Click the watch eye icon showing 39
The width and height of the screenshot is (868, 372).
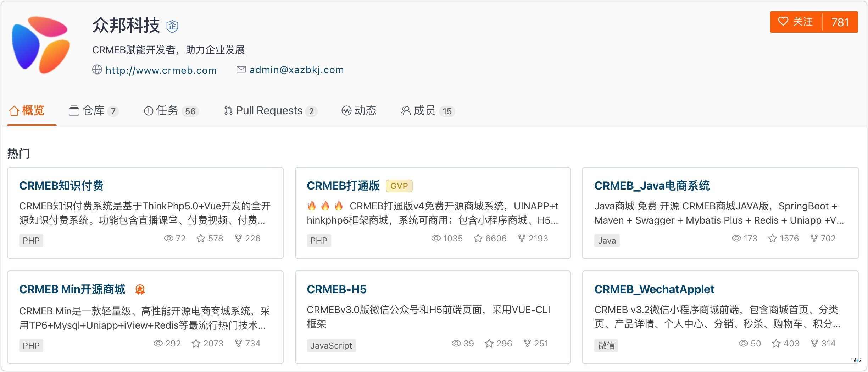[456, 343]
